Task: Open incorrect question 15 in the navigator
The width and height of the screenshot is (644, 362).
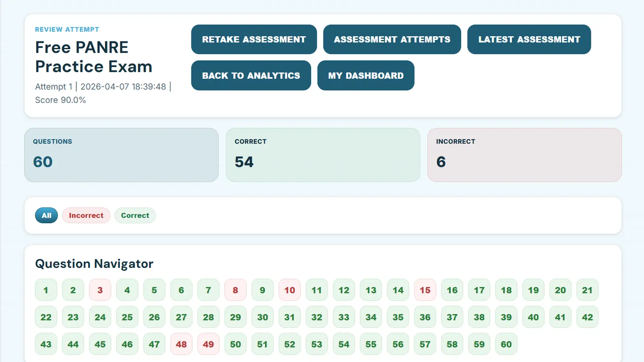Action: [x=425, y=290]
